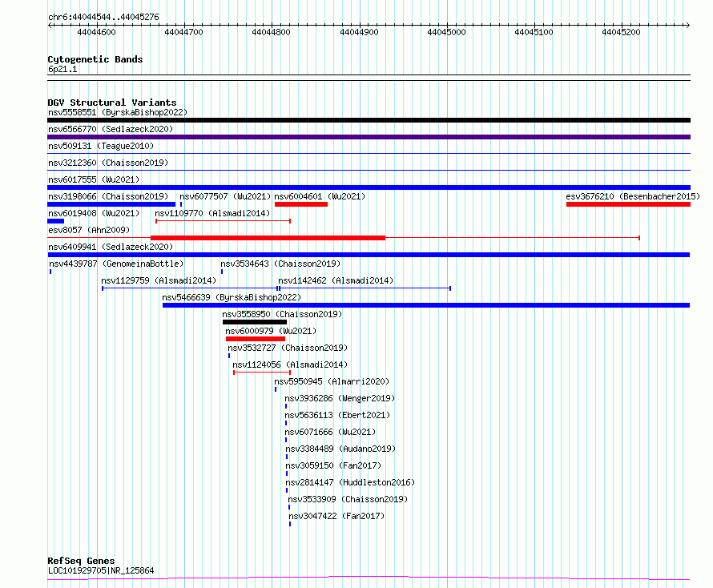Click the red nsv6000979 feature bar
The image size is (713, 588).
[x=256, y=339]
